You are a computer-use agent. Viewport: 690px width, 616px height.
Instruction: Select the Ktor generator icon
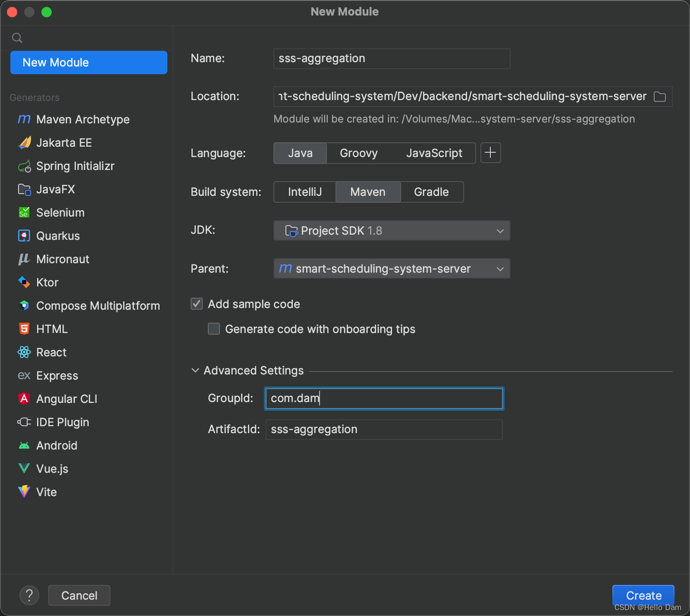24,282
